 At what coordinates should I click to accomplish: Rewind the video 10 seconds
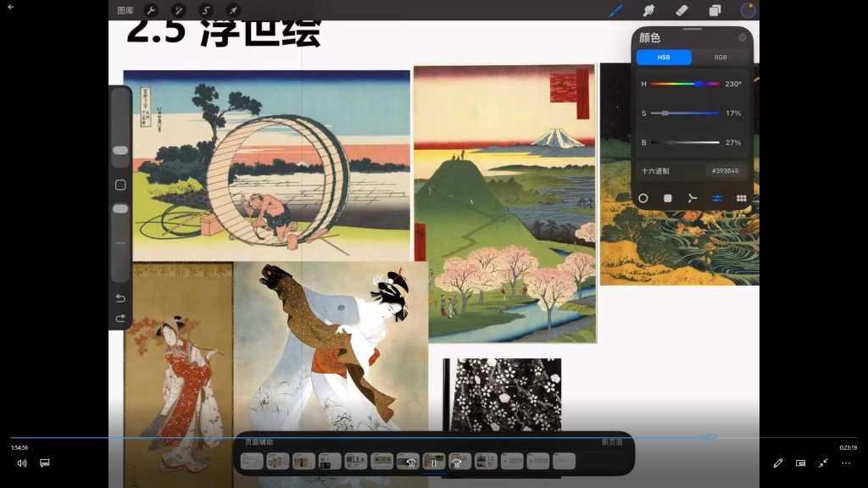[411, 463]
